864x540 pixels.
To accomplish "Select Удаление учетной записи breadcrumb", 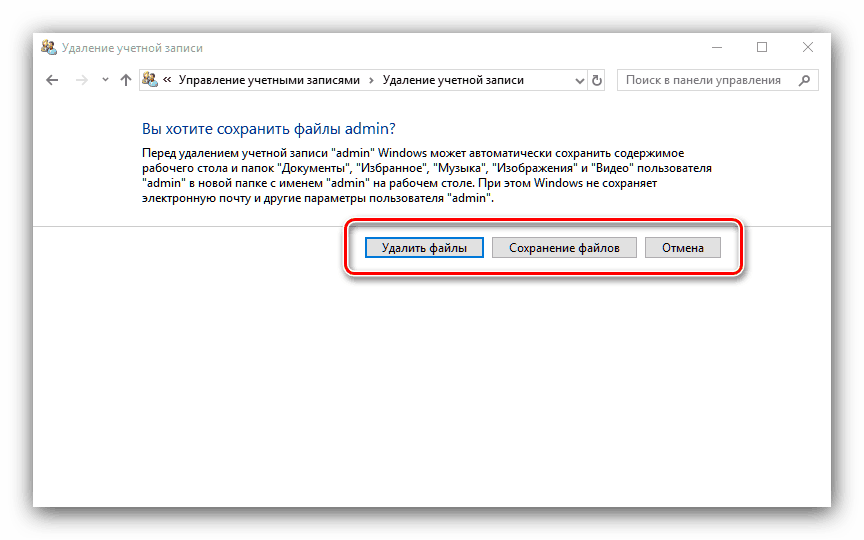I will click(453, 80).
